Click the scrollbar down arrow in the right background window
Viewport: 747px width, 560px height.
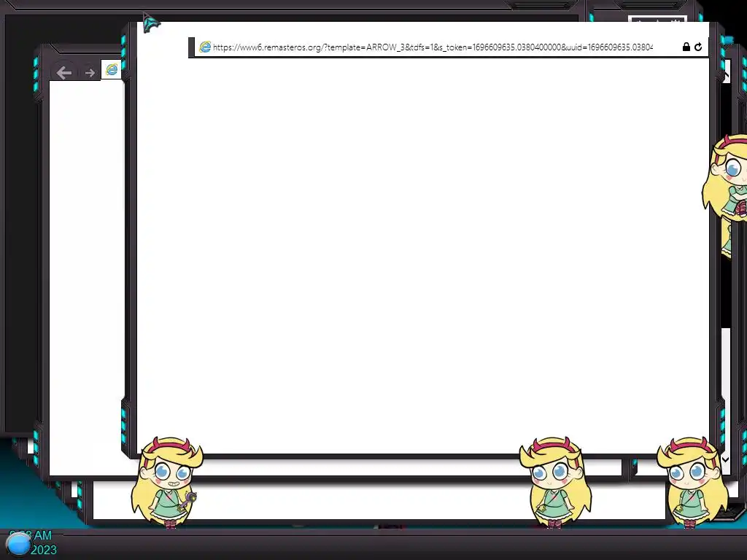click(725, 459)
